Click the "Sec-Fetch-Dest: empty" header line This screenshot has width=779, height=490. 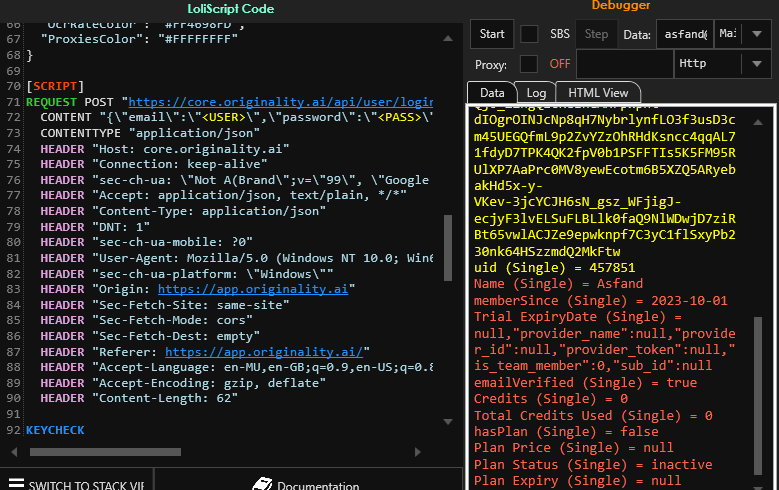click(150, 336)
